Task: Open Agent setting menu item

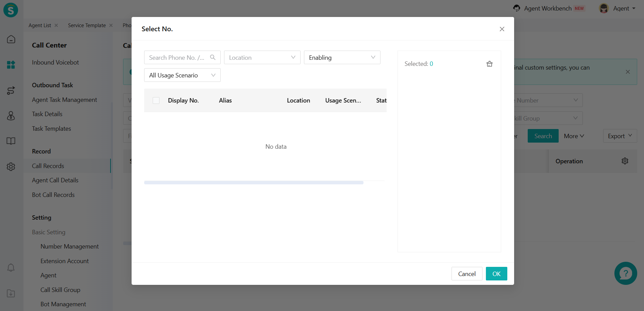Action: coord(49,275)
